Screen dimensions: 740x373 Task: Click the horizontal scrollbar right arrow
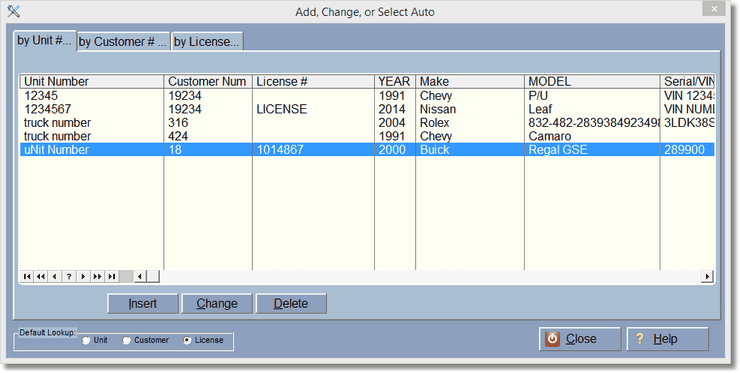click(707, 276)
